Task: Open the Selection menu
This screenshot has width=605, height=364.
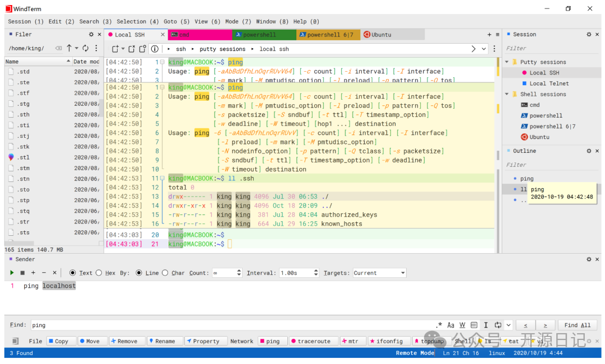Action: (x=138, y=21)
